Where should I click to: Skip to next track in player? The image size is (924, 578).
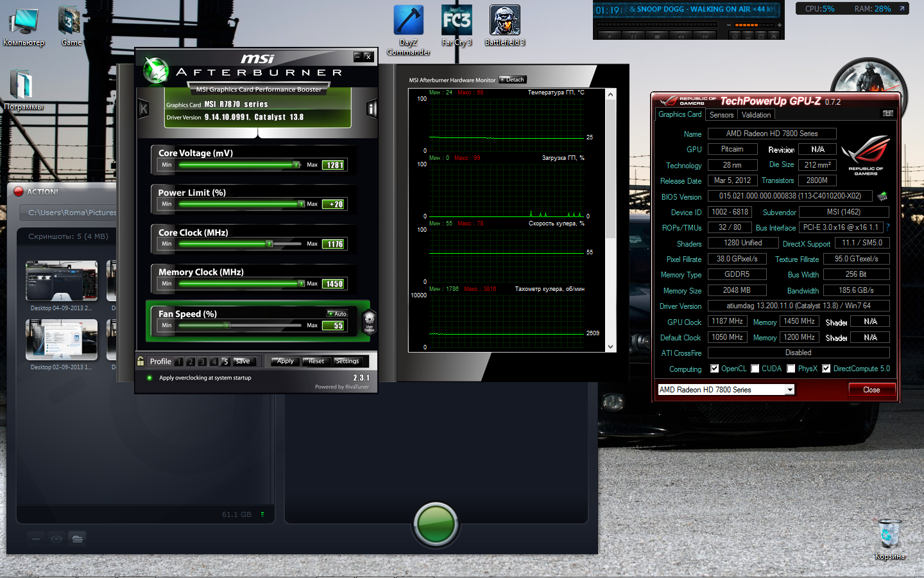[705, 36]
